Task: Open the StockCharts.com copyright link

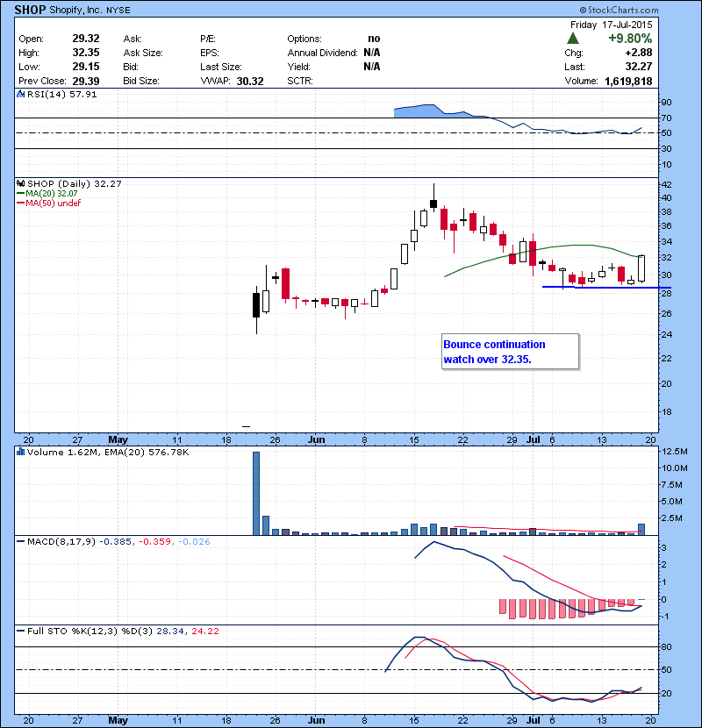Action: [x=619, y=10]
